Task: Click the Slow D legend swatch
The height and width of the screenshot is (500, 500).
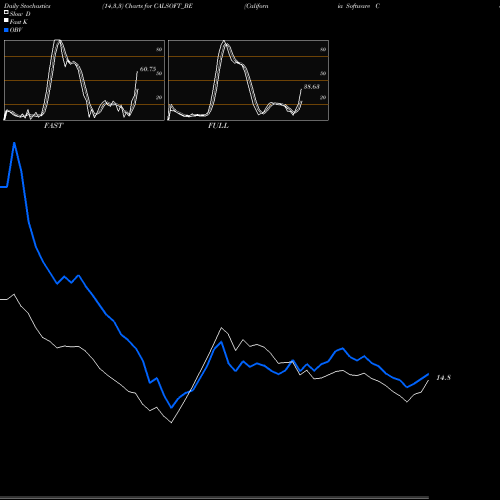Action: coord(6,12)
